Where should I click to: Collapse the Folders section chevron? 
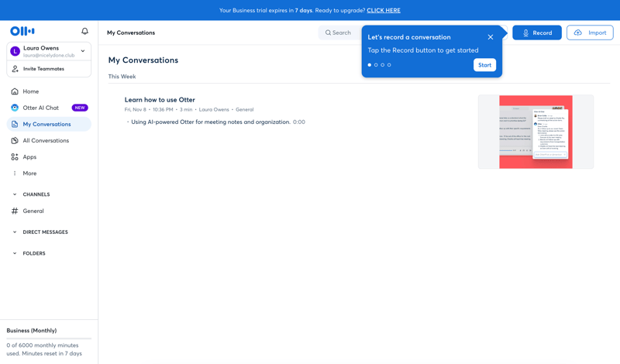(15, 253)
